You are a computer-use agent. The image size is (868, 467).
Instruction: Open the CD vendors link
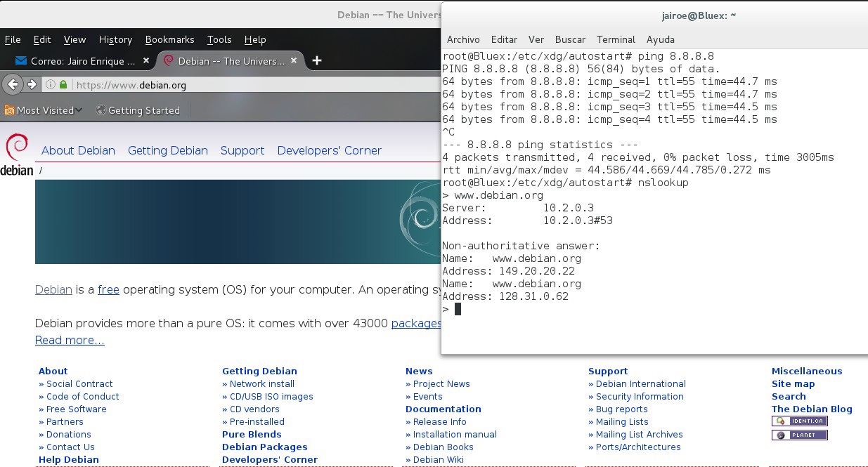tap(254, 409)
